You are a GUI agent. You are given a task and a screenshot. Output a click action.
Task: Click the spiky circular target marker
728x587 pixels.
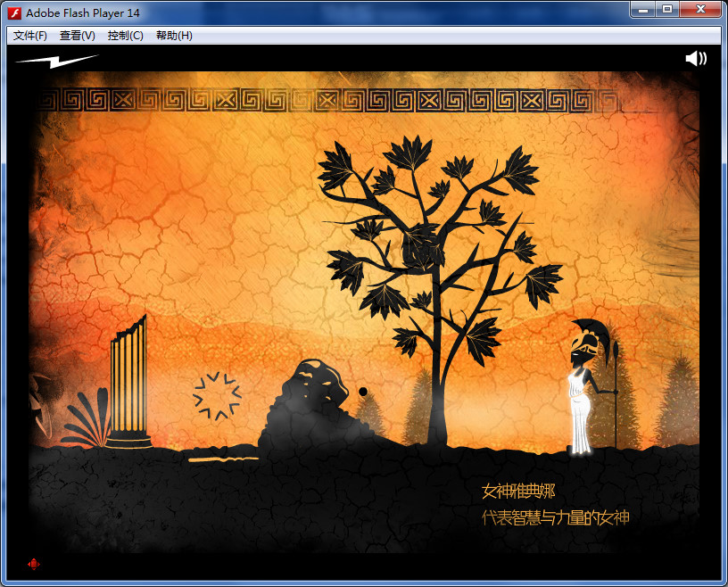(217, 396)
